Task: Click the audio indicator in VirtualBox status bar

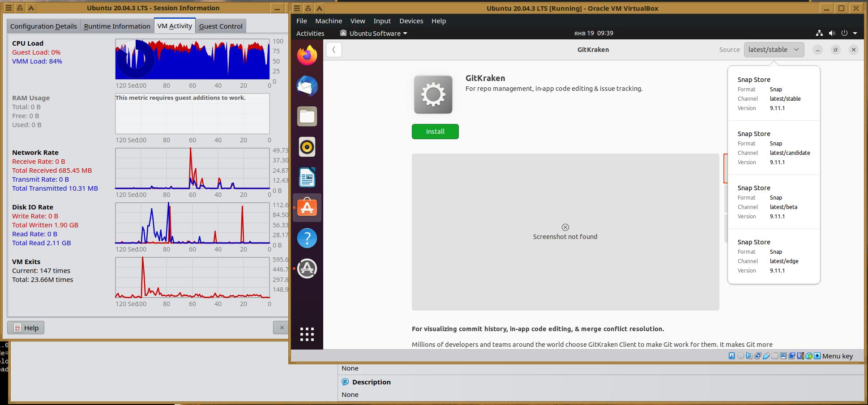Action: click(x=749, y=356)
